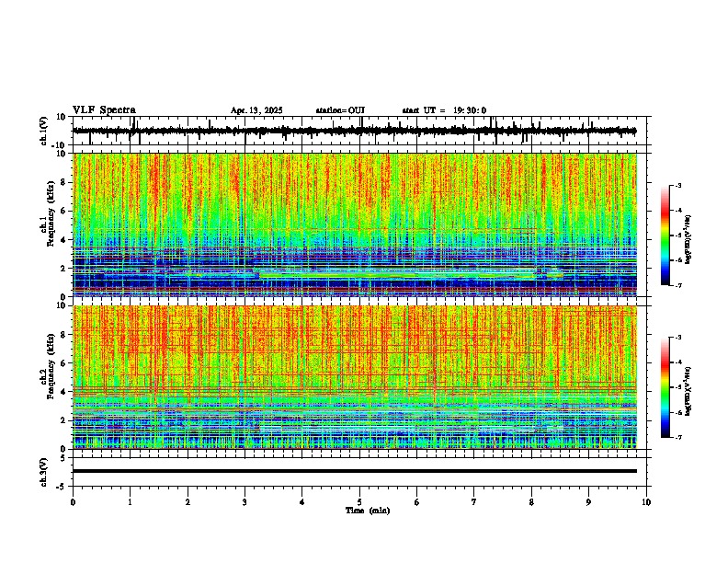
Task: Click the time axis tick label "7"
Action: point(474,502)
